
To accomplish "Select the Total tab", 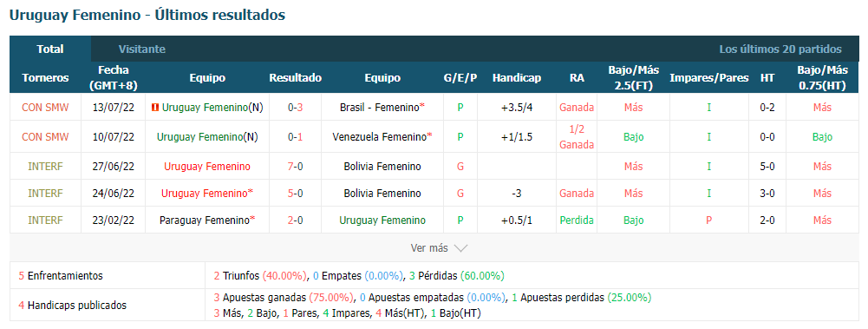I will 50,49.
